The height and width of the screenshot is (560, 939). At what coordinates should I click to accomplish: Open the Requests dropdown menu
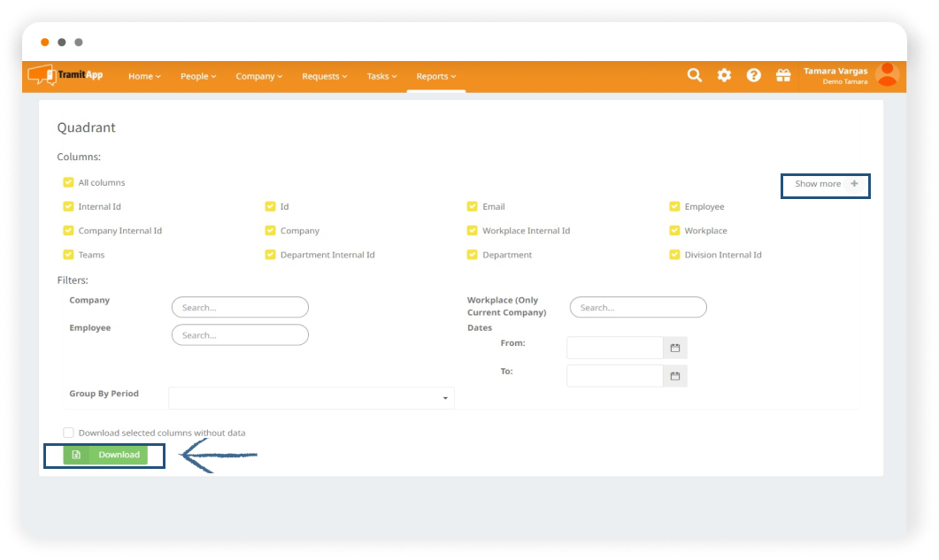(x=324, y=76)
